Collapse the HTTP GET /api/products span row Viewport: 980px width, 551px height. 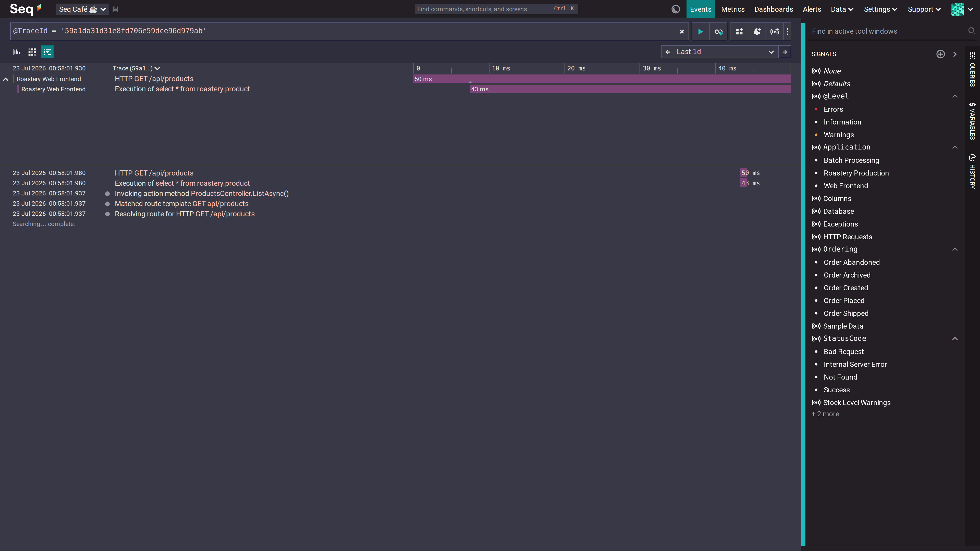[6, 79]
